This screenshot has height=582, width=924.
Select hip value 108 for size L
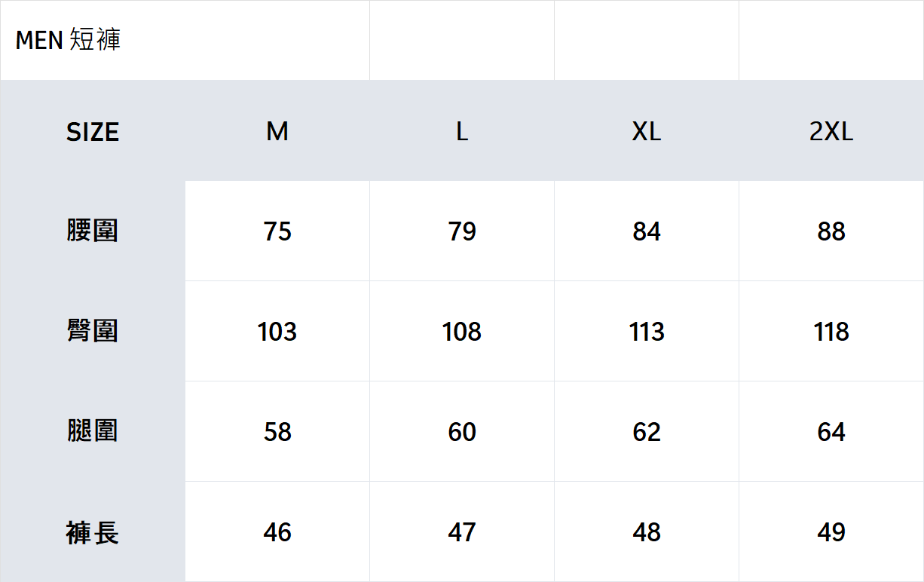pos(462,331)
